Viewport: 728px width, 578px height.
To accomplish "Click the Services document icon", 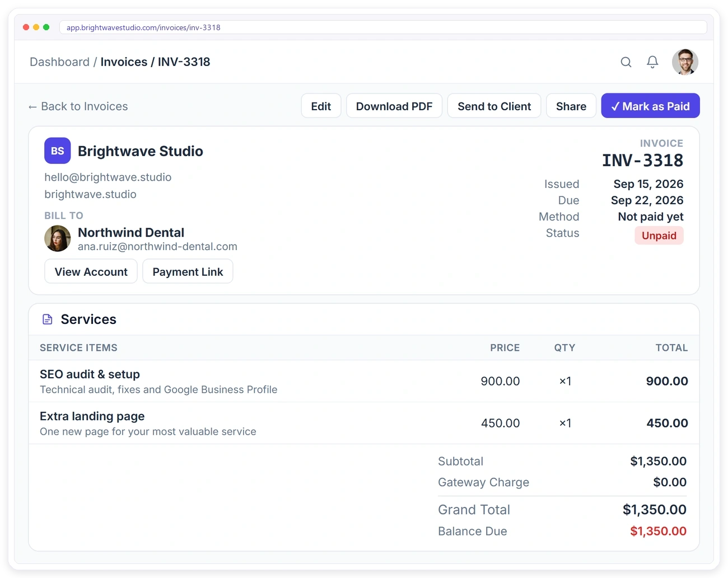I will [48, 319].
